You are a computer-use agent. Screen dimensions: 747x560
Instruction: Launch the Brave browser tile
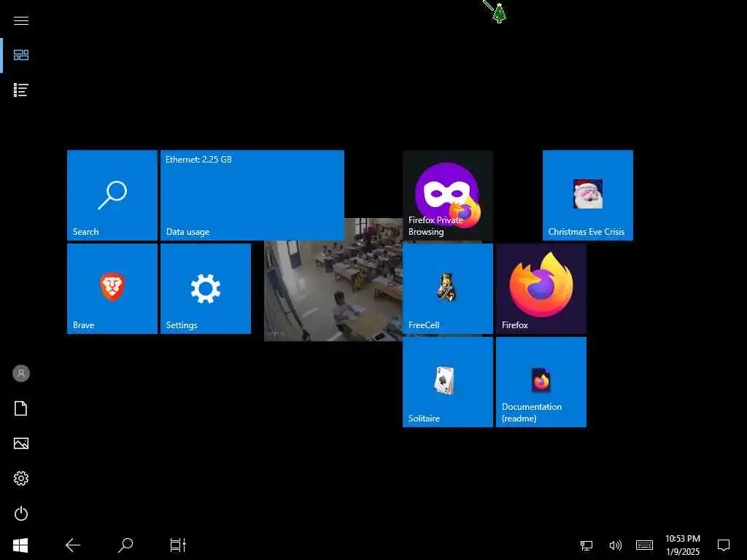coord(112,289)
